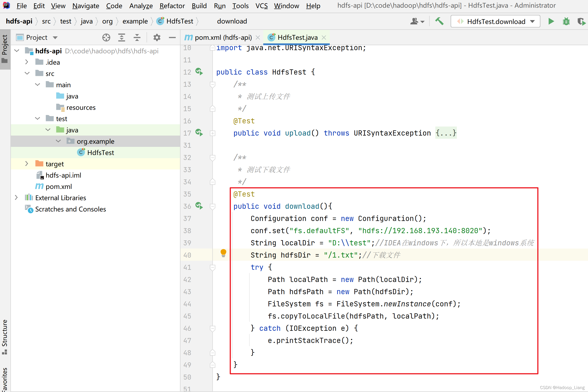The width and height of the screenshot is (588, 392).
Task: Open the user account icon dropdown
Action: (417, 21)
